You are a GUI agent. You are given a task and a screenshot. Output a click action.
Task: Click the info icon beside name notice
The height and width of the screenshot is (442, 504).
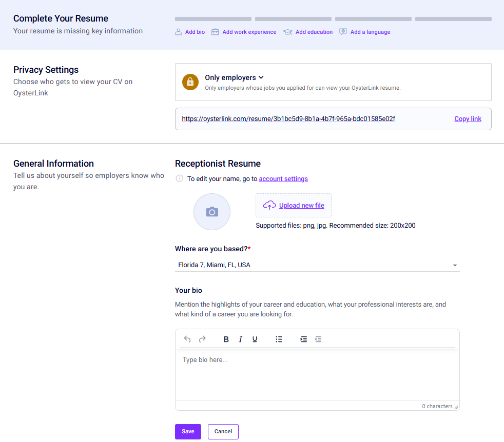(179, 178)
